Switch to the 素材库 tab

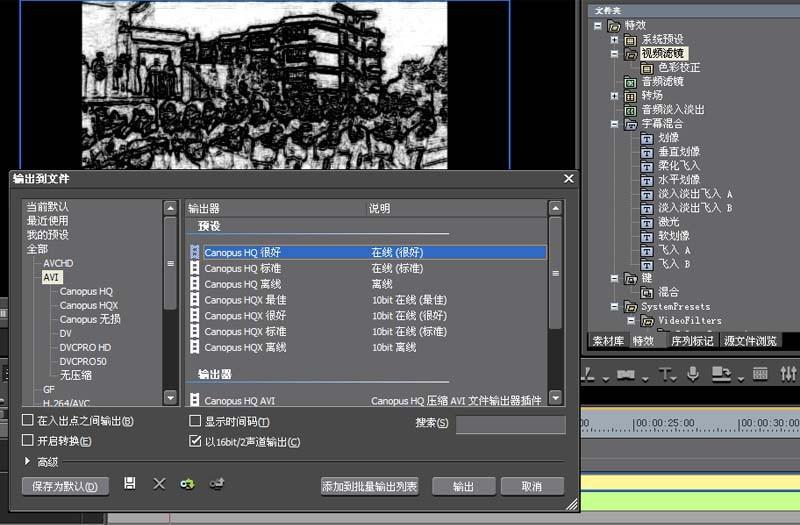[x=608, y=341]
